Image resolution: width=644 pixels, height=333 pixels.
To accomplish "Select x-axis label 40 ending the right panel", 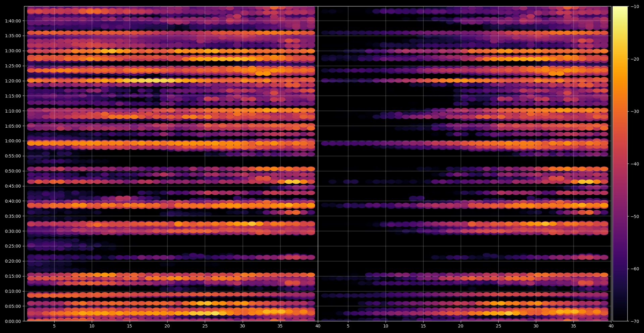I will click(x=611, y=326).
